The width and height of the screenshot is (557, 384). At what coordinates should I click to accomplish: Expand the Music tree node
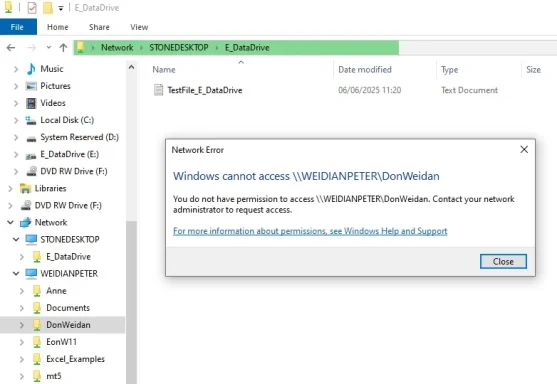[16, 69]
